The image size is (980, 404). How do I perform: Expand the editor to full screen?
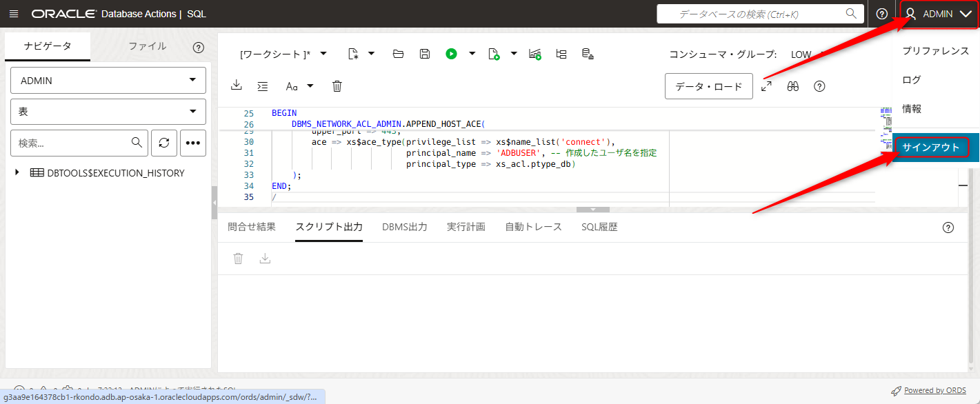tap(767, 86)
